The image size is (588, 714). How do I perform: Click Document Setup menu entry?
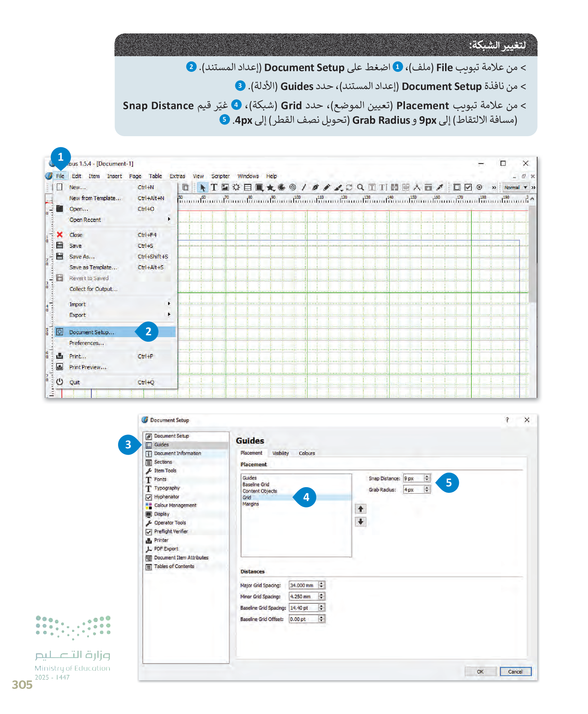click(x=92, y=332)
